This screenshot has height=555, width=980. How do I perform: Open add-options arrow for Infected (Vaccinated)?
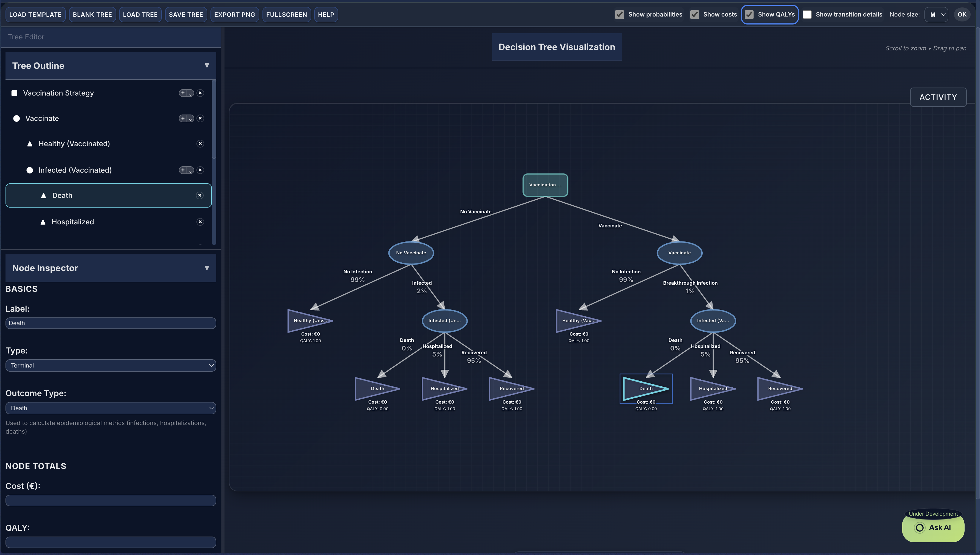tap(190, 170)
